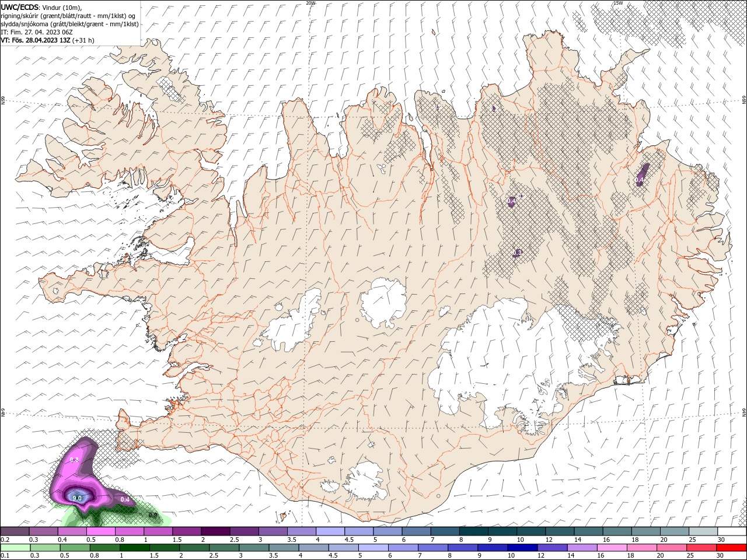Screen dimensions: 747x560
Task: Select the deep blue swatch labeled 10 in lower legend
Action: pos(522,548)
